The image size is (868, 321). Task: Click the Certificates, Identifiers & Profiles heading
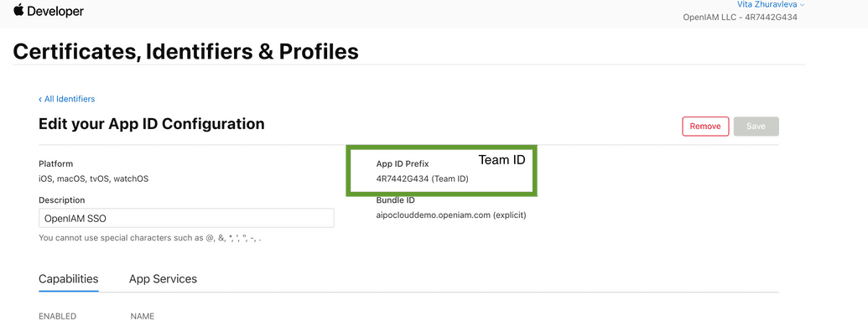185,51
